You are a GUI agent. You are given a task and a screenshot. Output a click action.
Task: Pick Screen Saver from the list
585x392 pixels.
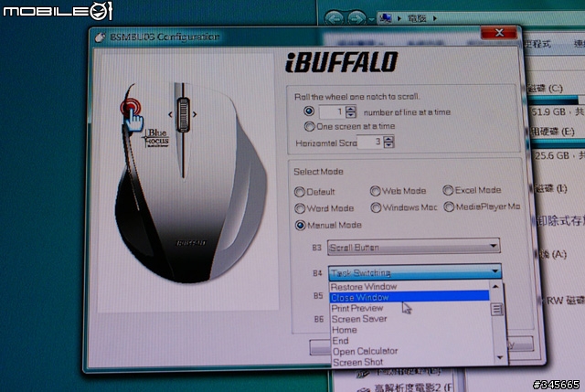409,319
